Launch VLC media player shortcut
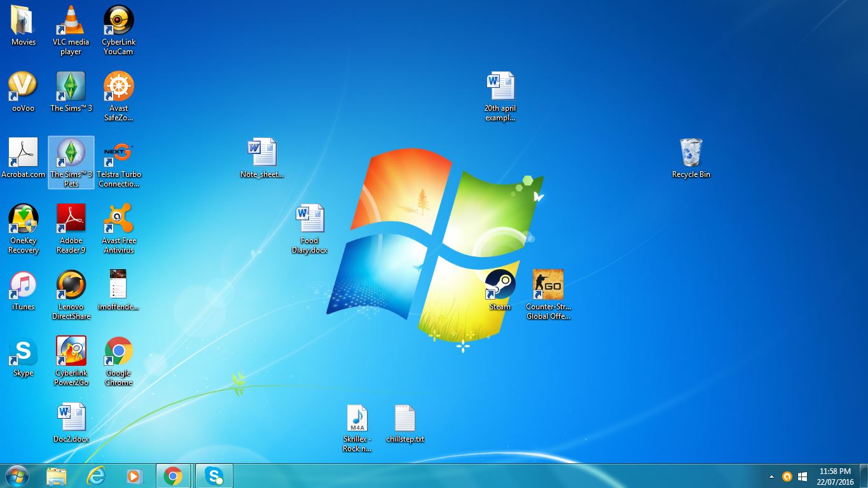Image resolution: width=868 pixels, height=488 pixels. [71, 31]
